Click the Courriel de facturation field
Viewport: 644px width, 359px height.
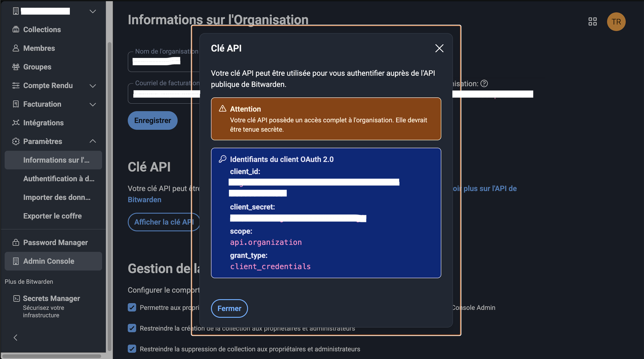click(x=164, y=94)
